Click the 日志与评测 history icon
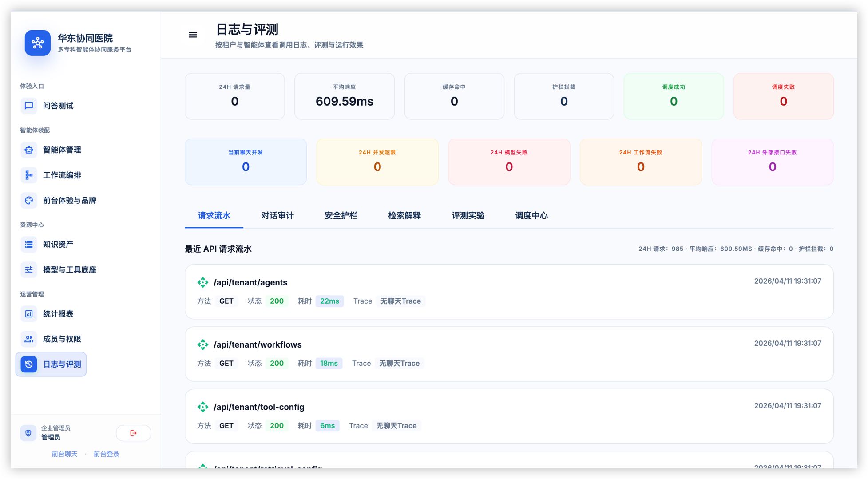 29,364
